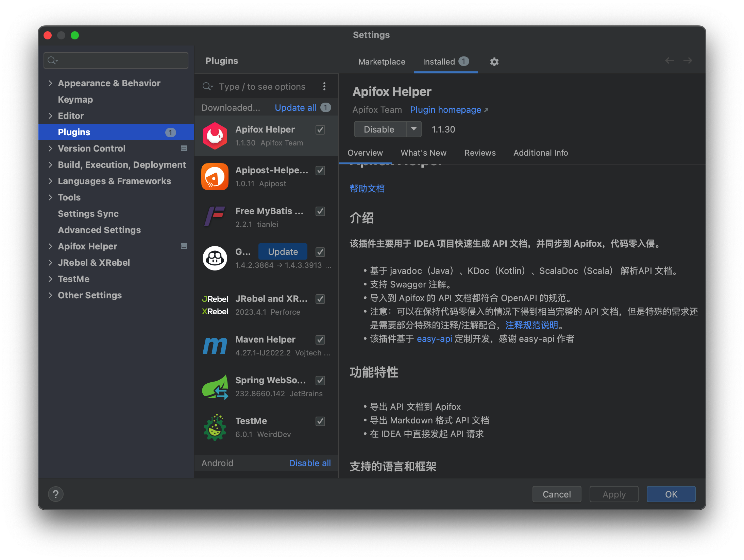Click the Installed tab count badge
Image resolution: width=744 pixels, height=560 pixels.
[x=463, y=62]
